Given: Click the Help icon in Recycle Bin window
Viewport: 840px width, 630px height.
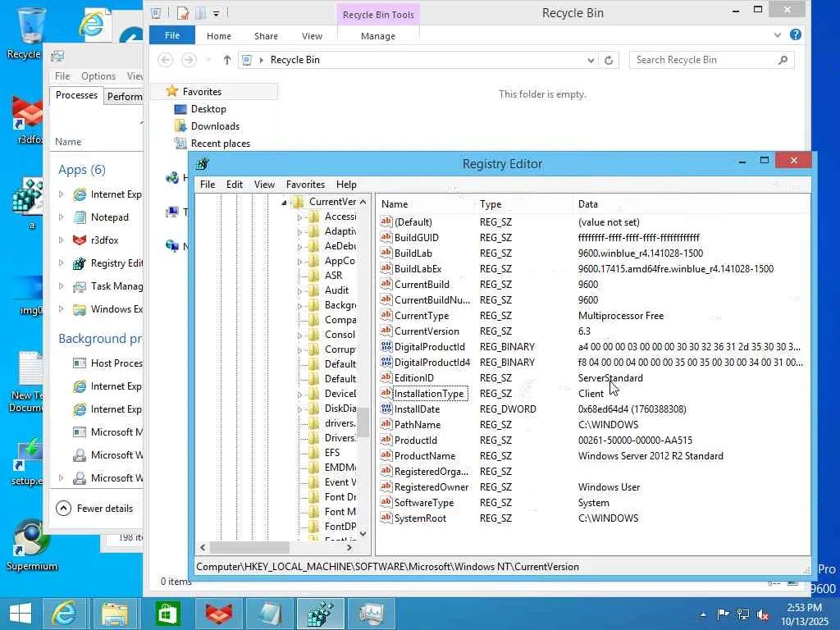Looking at the screenshot, I should [796, 34].
